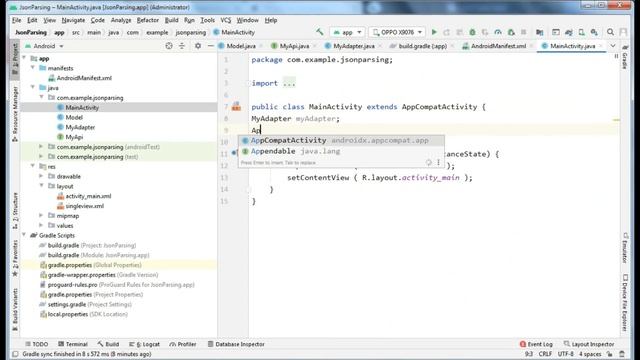The image size is (640, 360).
Task: Open the Emulator panel on right edge
Action: click(625, 248)
